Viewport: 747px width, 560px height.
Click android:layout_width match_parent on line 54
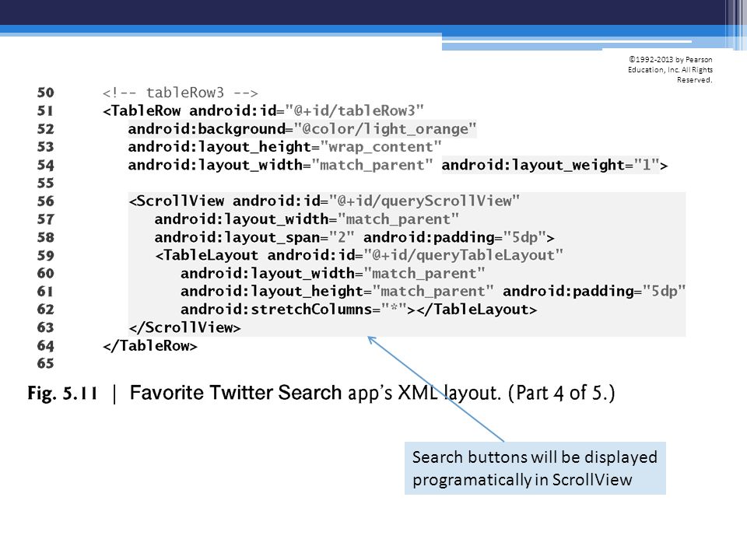coord(281,165)
